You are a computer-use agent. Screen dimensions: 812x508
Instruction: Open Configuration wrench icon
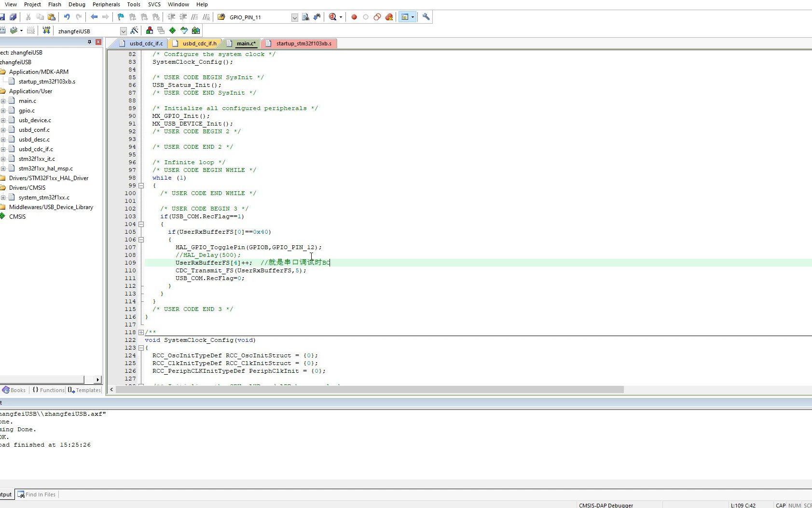(426, 17)
